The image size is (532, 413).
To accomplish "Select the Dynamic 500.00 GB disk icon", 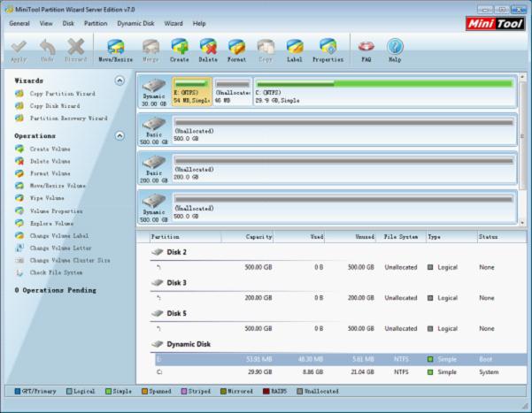I will pyautogui.click(x=154, y=201).
